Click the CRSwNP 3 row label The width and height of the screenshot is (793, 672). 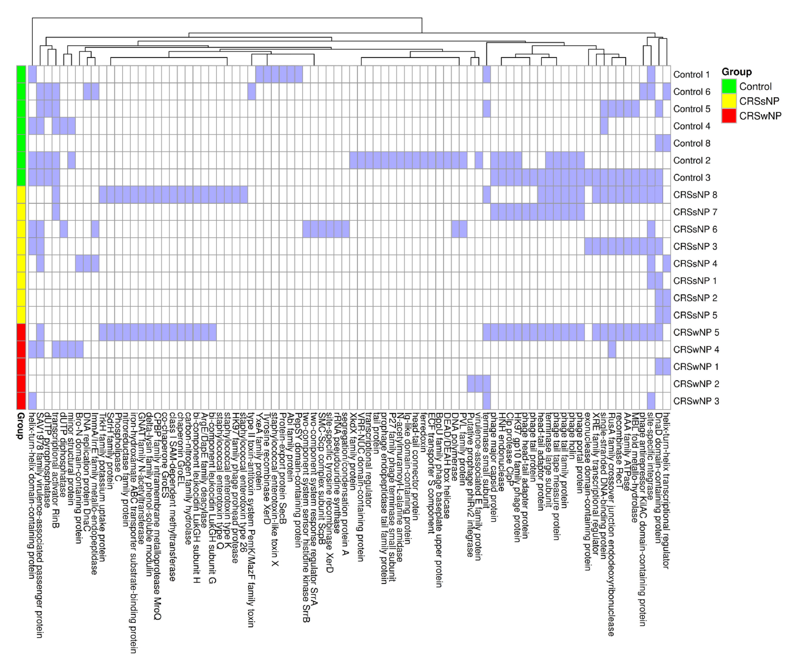(696, 401)
